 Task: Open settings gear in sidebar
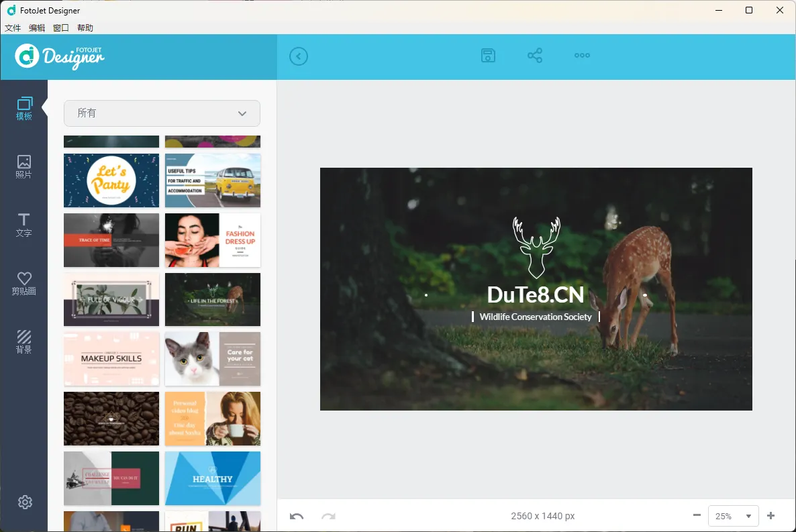pyautogui.click(x=25, y=502)
